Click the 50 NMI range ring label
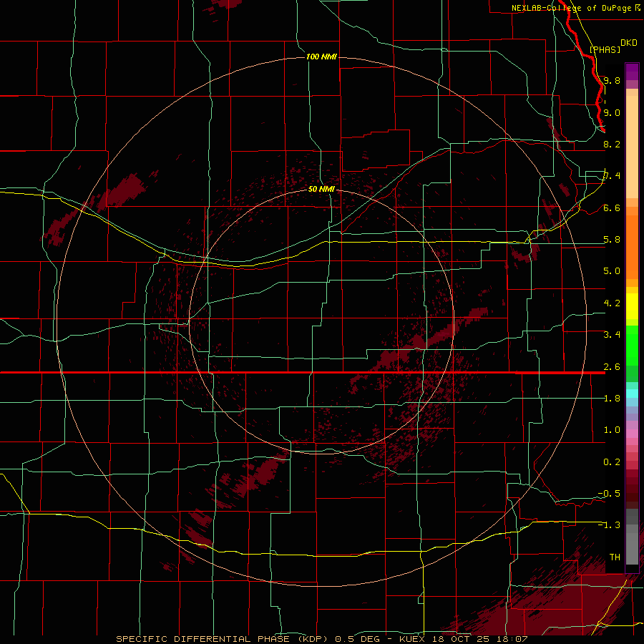Screen dimensions: 644x644 321,189
